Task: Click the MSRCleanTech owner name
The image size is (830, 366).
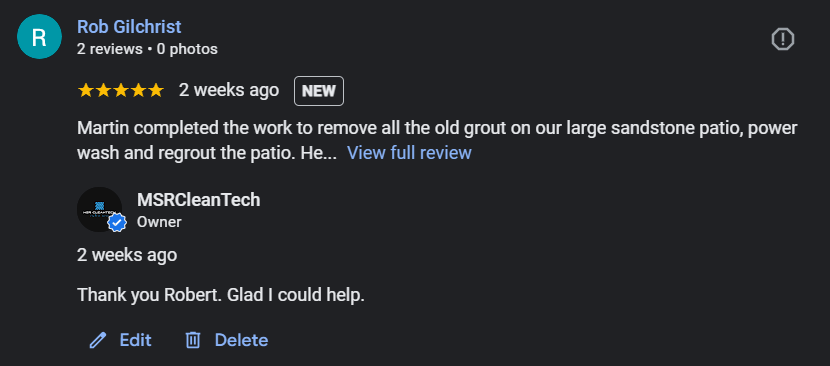Action: click(199, 200)
